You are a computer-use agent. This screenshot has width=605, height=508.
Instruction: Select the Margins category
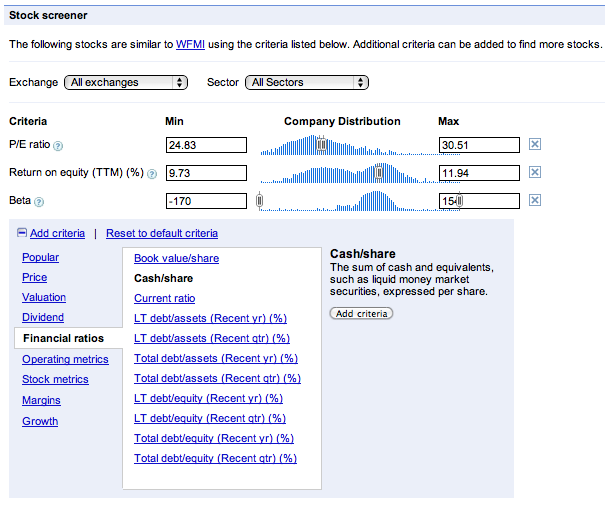coord(41,400)
